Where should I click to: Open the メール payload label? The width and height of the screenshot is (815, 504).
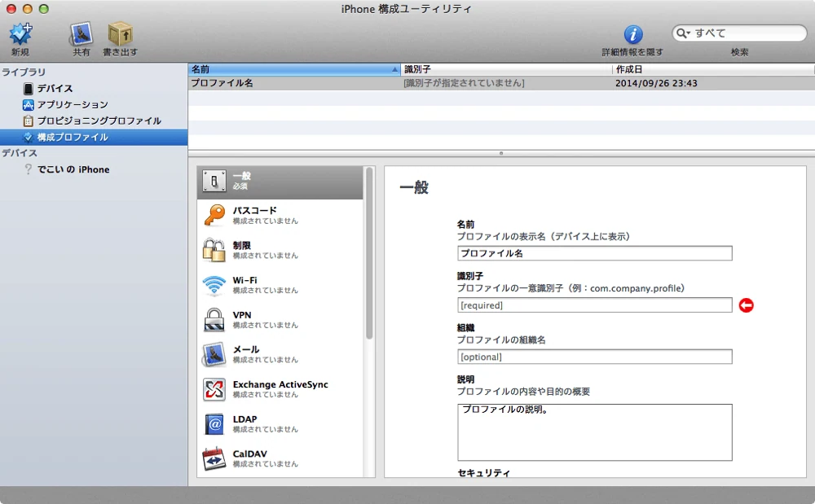tap(246, 349)
